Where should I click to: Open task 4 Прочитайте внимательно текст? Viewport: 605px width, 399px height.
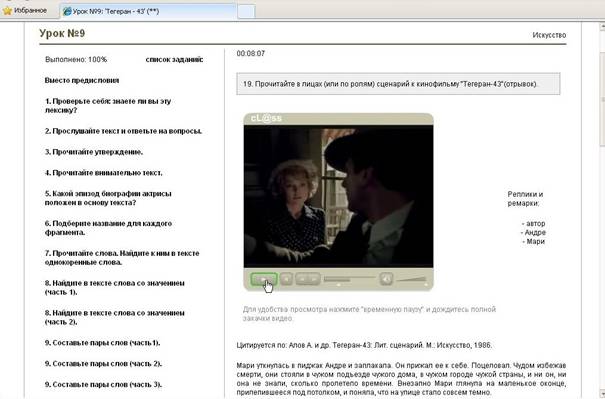[x=103, y=173]
